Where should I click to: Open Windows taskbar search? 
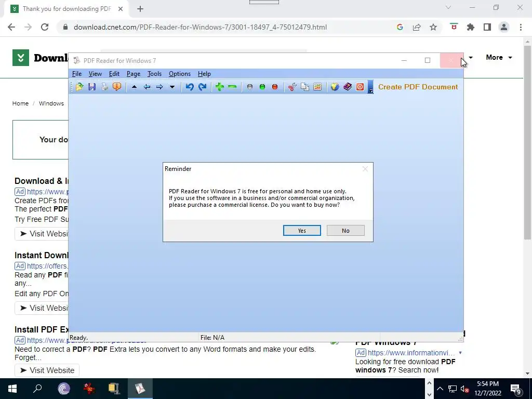pos(37,389)
